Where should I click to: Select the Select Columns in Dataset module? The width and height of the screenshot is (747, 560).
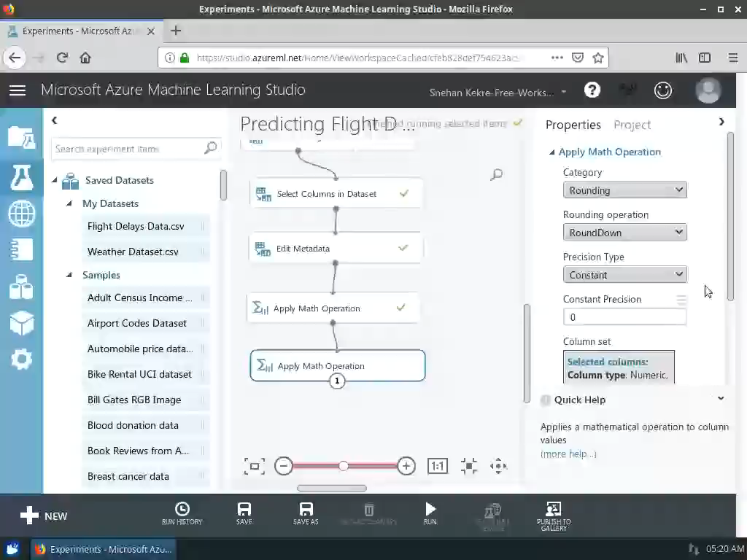click(336, 193)
